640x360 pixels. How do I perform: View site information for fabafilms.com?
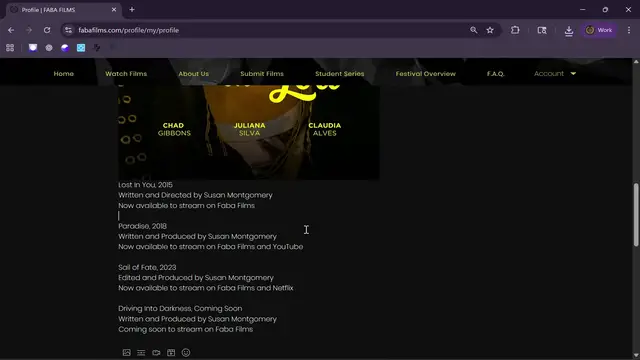69,30
